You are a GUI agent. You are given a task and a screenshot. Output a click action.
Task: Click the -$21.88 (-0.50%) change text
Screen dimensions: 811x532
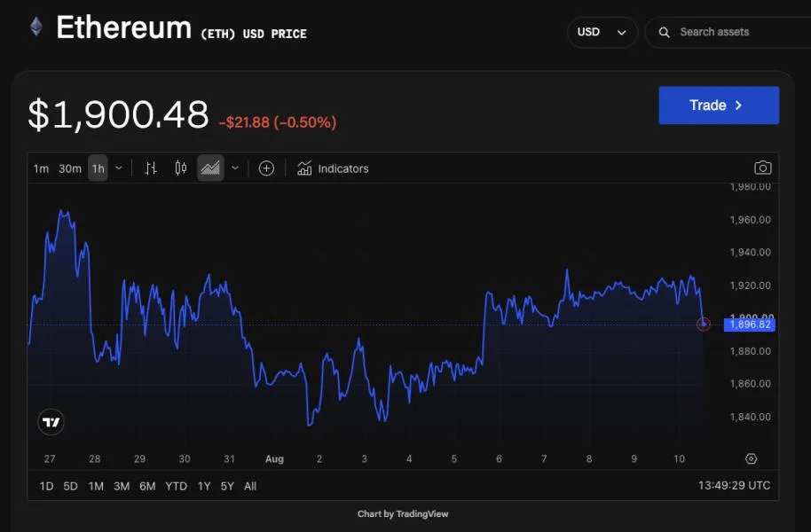click(278, 122)
